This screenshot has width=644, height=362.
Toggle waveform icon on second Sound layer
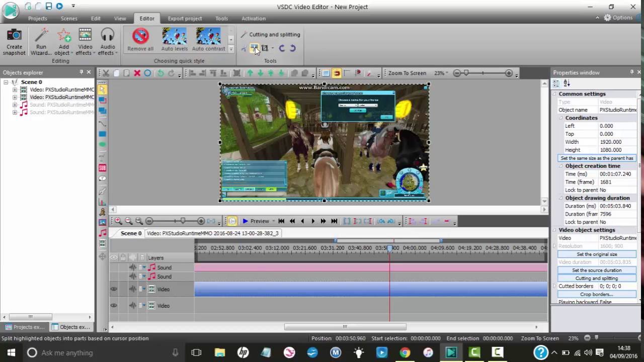pyautogui.click(x=133, y=277)
